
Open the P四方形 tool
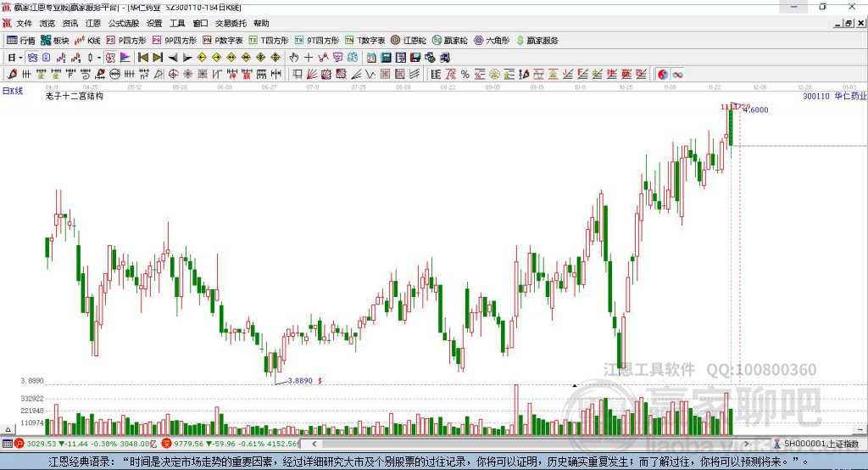tap(126, 41)
